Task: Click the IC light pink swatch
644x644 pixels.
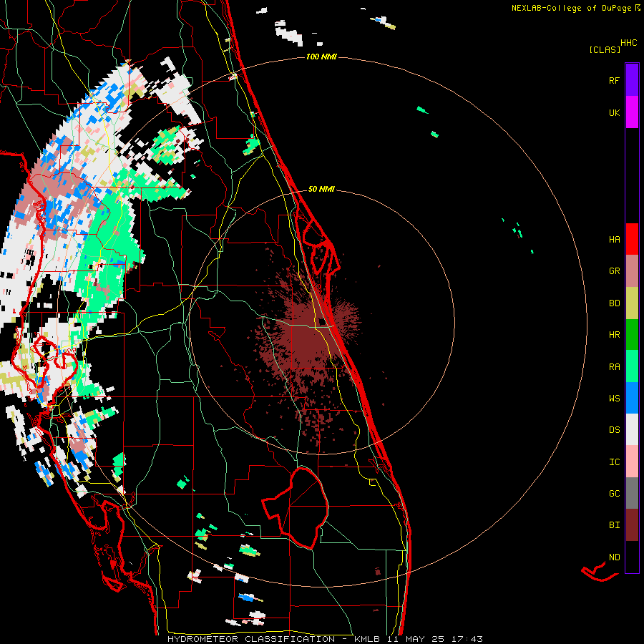Action: click(x=632, y=462)
